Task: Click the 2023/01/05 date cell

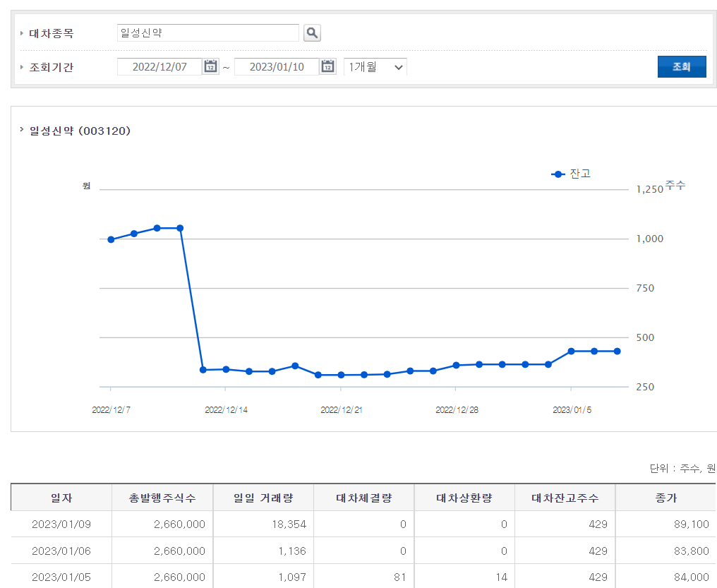Action: [x=61, y=577]
